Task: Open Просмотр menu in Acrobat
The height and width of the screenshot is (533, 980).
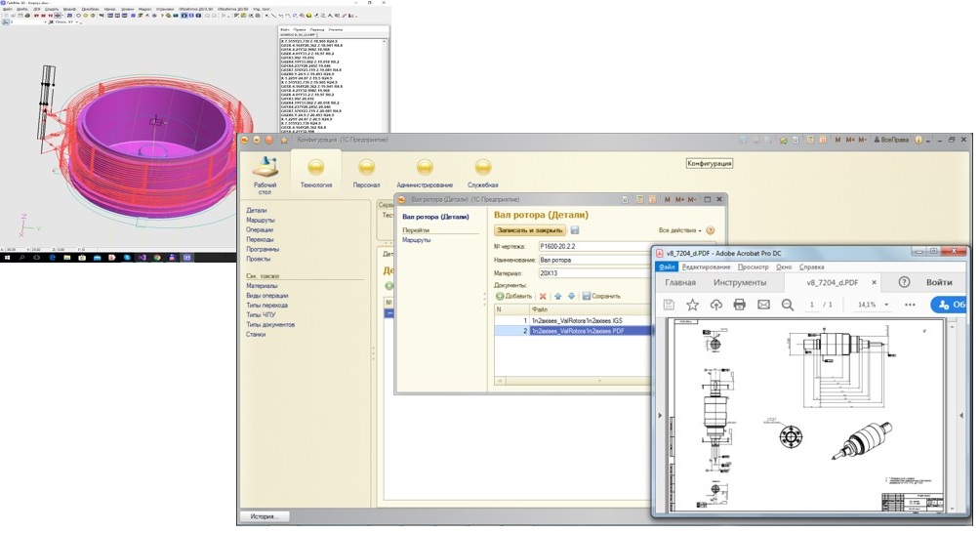Action: click(753, 266)
